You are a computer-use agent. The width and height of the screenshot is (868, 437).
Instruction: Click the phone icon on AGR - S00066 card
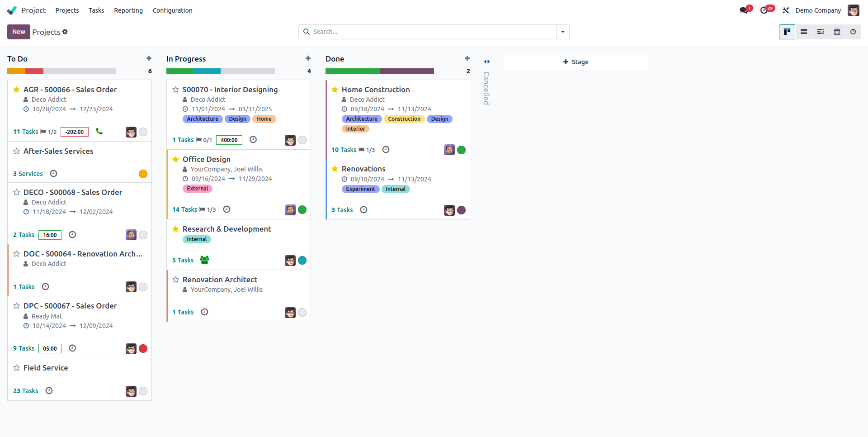pos(99,132)
